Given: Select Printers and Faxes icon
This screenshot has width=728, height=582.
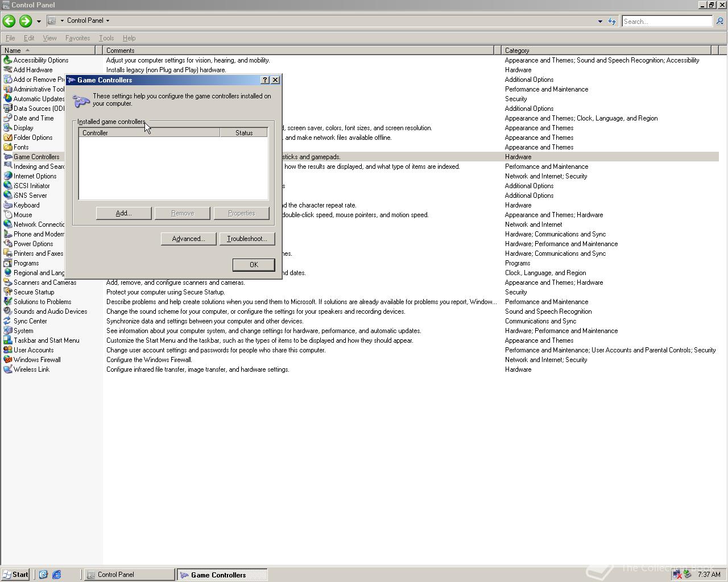Looking at the screenshot, I should [7, 253].
